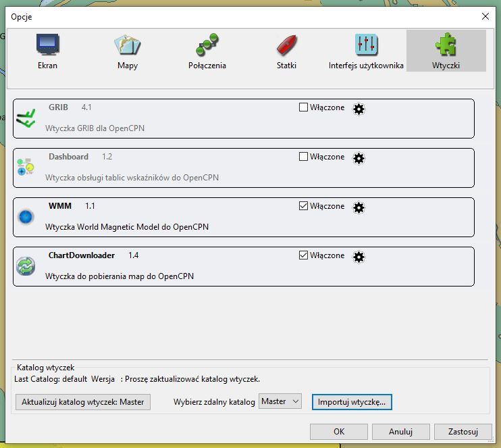Screen dimensions: 501x448
Task: Close the Opcje dialog window
Action: 485,16
